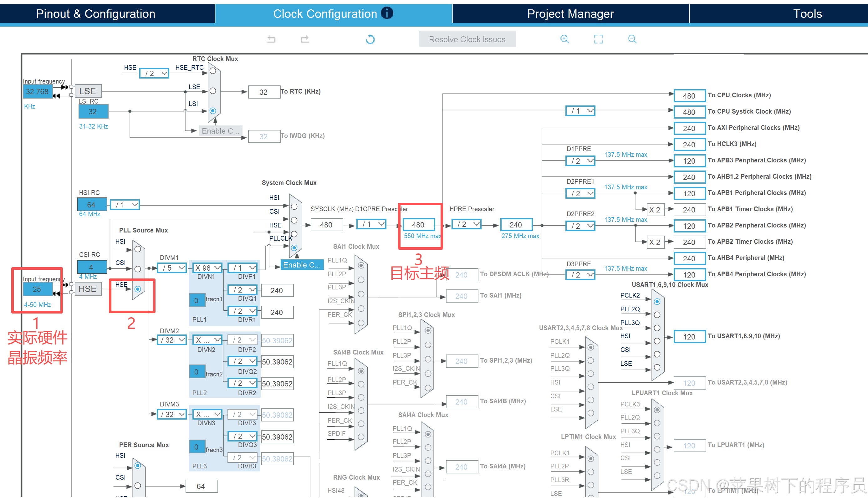Select HSI in PLL Source Mux
The image size is (868, 500).
tap(138, 249)
